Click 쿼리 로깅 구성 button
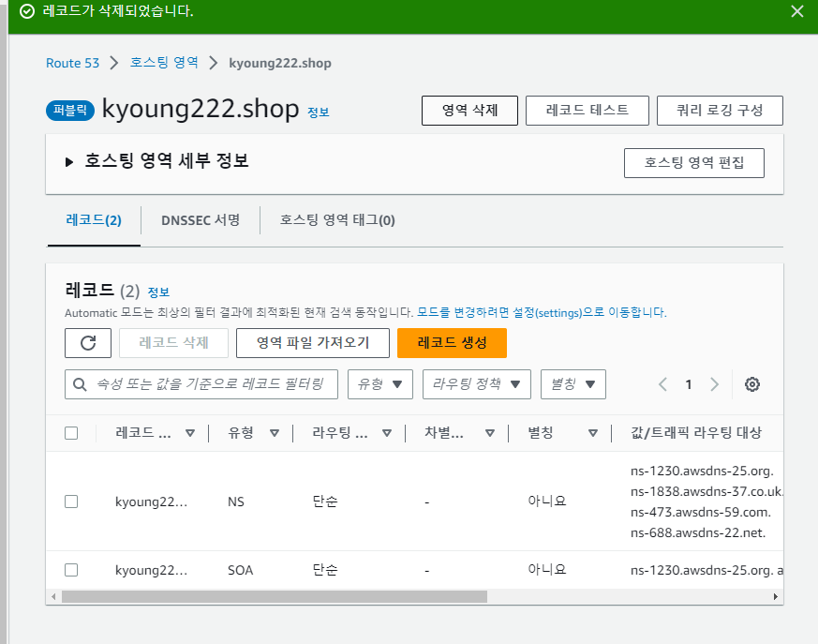 click(x=720, y=111)
